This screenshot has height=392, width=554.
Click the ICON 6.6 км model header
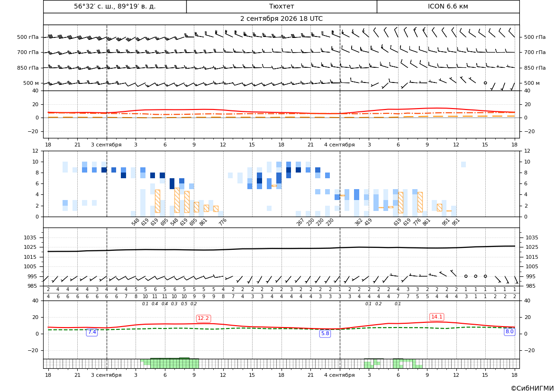(x=448, y=6)
